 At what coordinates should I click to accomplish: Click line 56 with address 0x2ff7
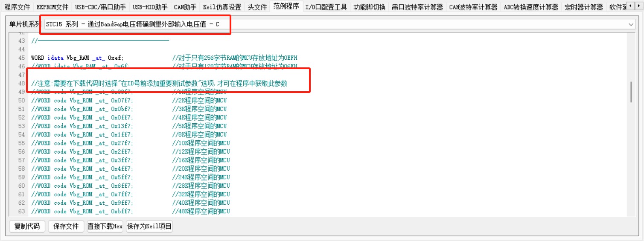pos(82,151)
